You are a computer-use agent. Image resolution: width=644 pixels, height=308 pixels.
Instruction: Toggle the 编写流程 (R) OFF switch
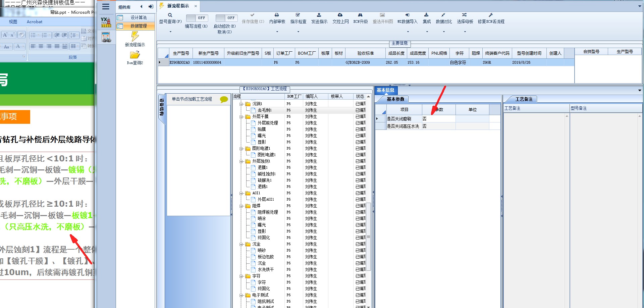click(197, 18)
